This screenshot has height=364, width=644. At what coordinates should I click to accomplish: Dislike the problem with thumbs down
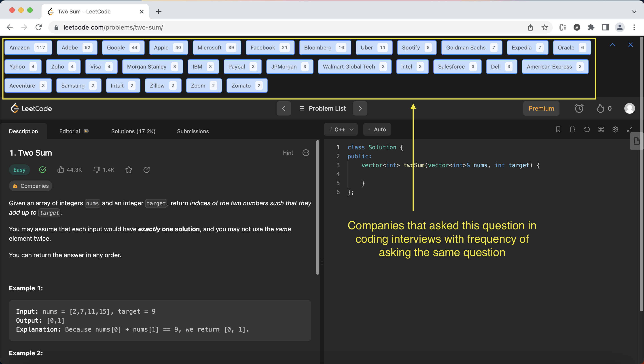click(97, 170)
